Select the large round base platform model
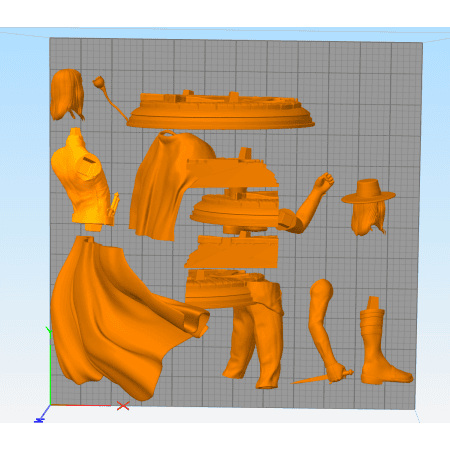 click(220, 110)
